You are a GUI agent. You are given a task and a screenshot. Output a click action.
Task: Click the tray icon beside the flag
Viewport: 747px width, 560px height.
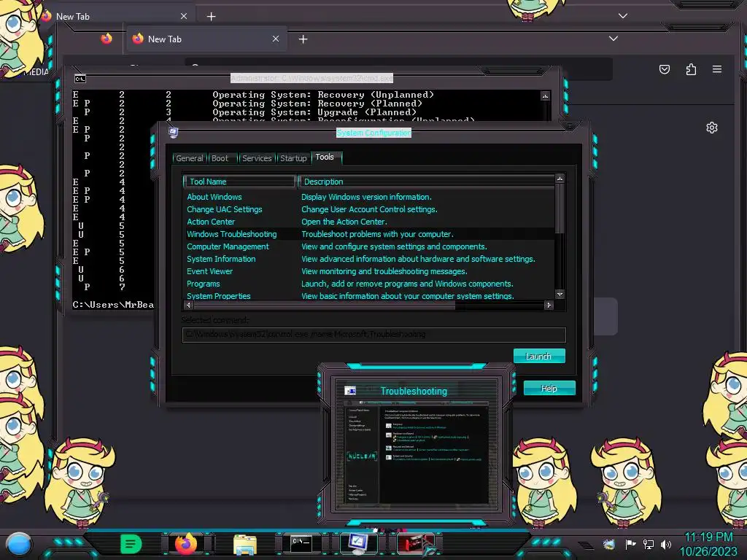pos(609,544)
